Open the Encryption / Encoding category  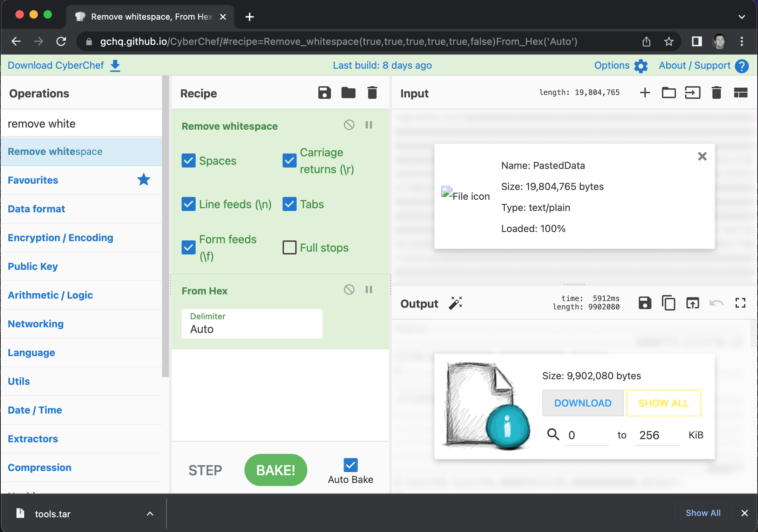tap(61, 238)
